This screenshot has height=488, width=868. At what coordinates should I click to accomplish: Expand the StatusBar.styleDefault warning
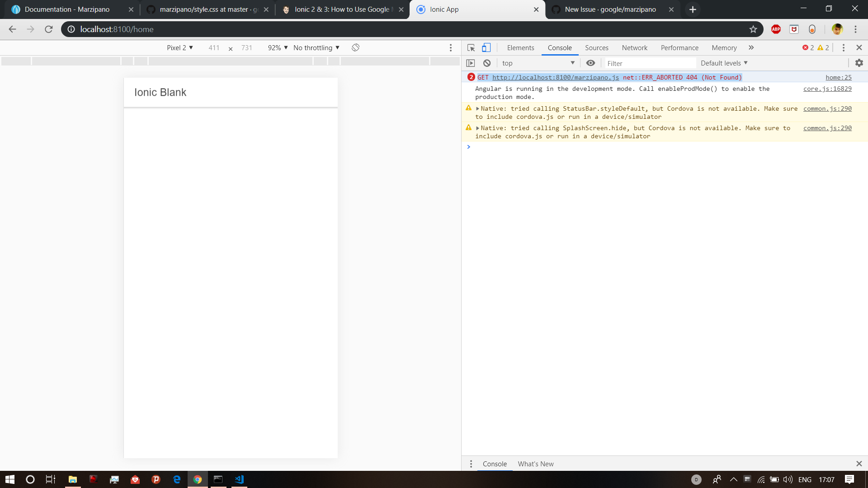(478, 108)
